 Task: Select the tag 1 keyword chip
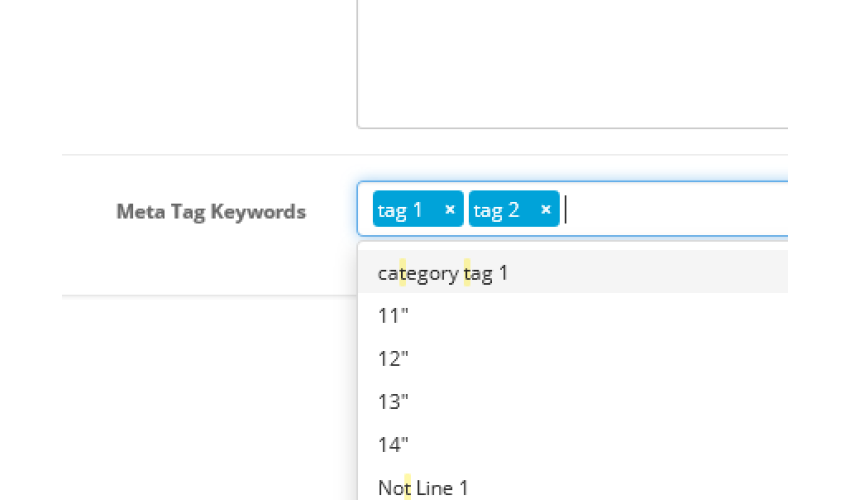click(418, 209)
